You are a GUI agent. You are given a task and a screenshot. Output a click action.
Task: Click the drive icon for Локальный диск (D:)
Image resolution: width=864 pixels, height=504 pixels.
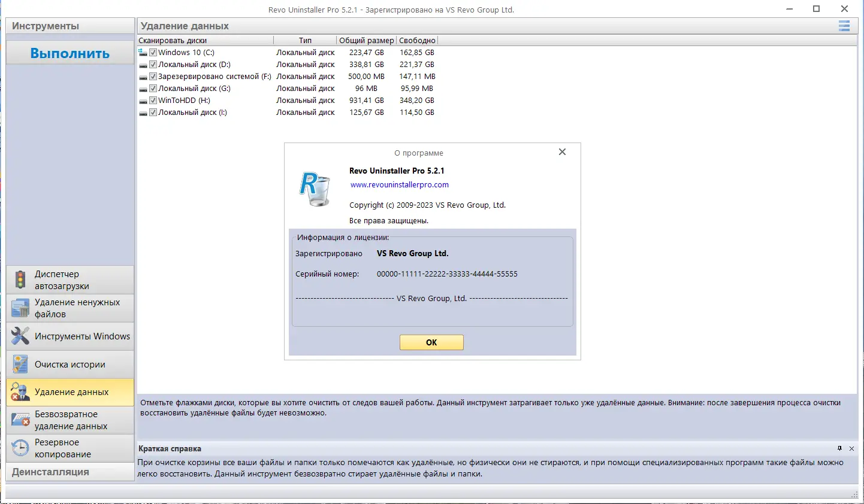tap(143, 65)
